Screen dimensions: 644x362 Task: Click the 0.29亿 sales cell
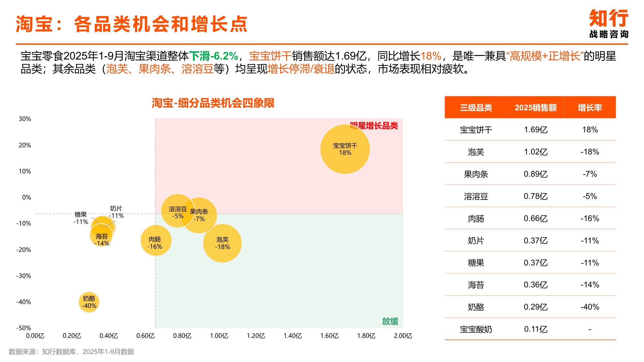tap(536, 307)
